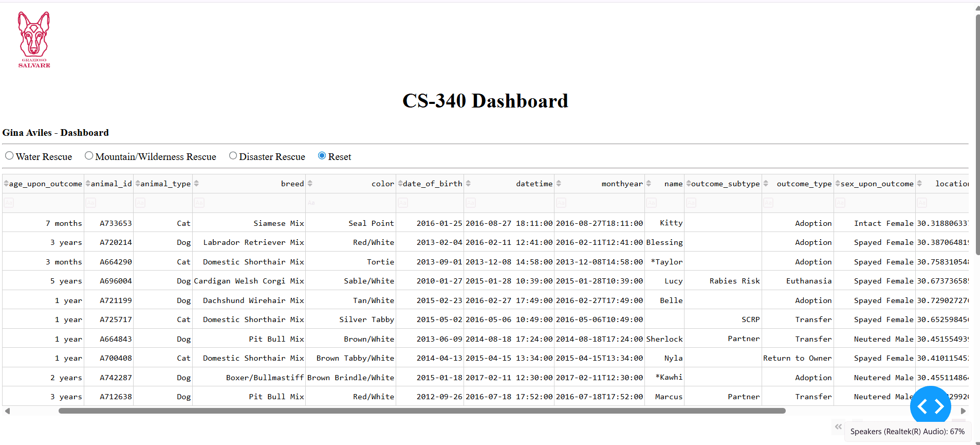
Task: Sort table by age_upon_outcome column arrows
Action: pos(6,184)
